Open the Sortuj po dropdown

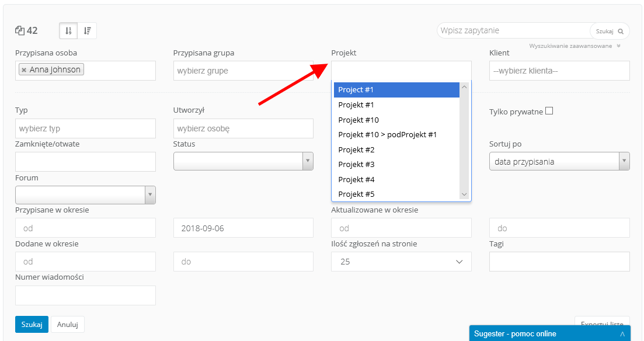(x=559, y=161)
